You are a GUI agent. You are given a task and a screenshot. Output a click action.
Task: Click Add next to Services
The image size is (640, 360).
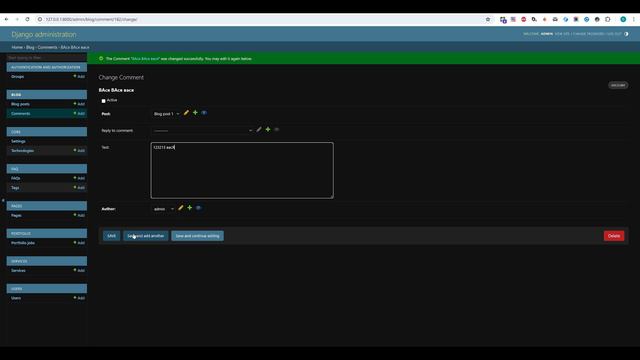point(79,271)
